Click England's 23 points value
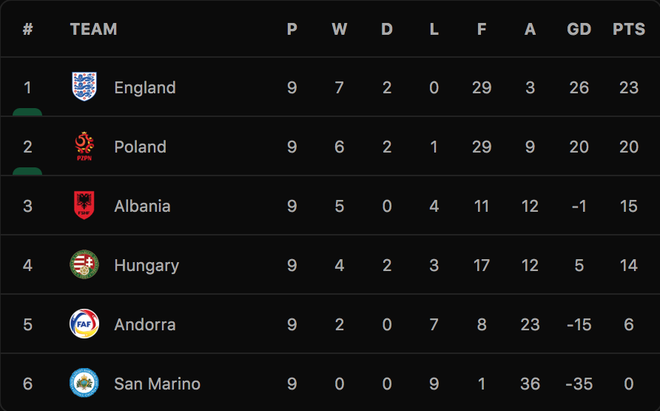The image size is (660, 411). (x=629, y=88)
